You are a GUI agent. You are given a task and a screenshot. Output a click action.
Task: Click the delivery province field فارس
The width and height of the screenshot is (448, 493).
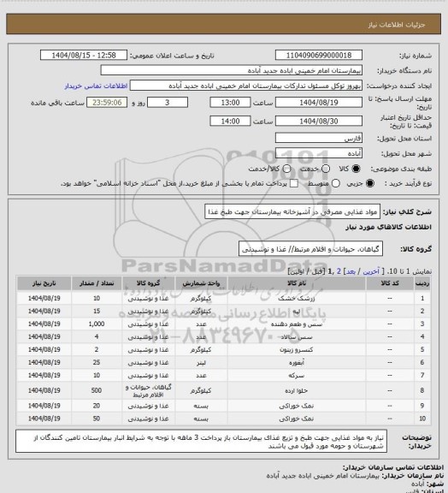coord(319,138)
